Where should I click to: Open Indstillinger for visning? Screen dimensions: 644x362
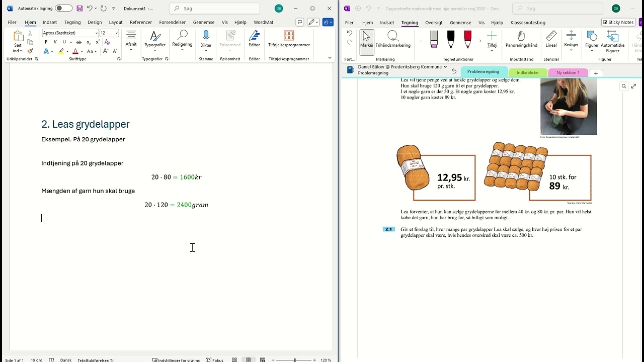(176, 360)
